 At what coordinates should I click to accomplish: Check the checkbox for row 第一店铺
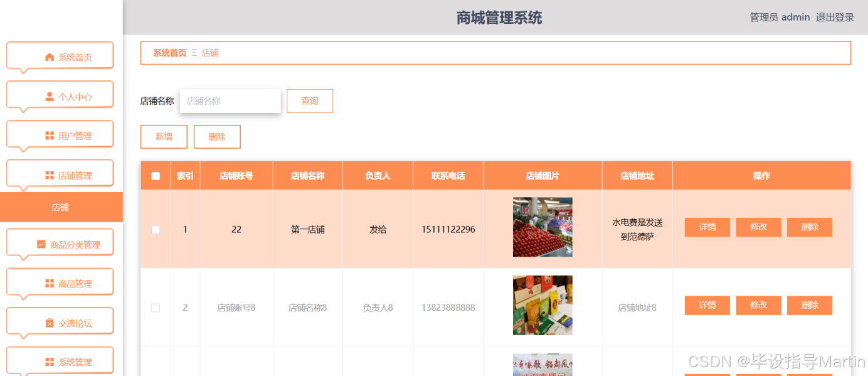(156, 230)
